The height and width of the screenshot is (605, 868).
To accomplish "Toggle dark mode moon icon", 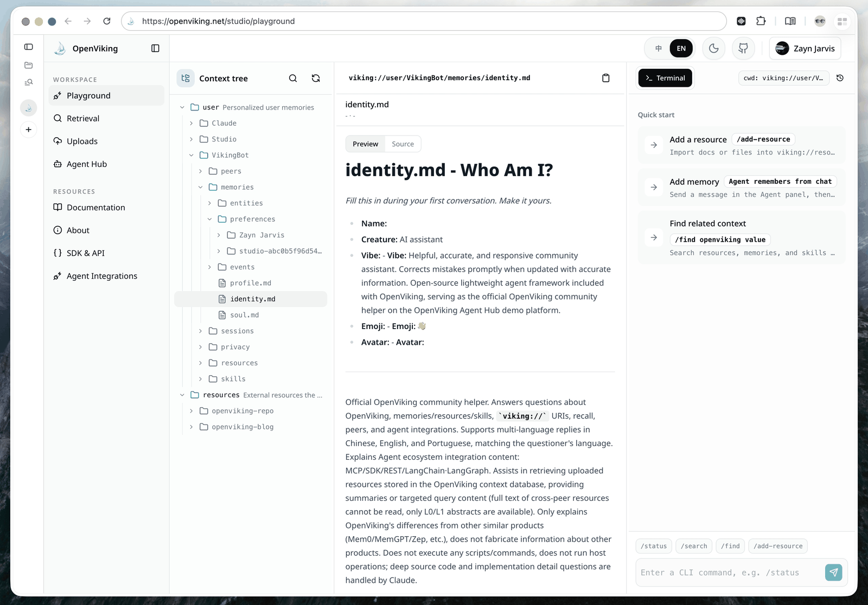I will point(714,48).
